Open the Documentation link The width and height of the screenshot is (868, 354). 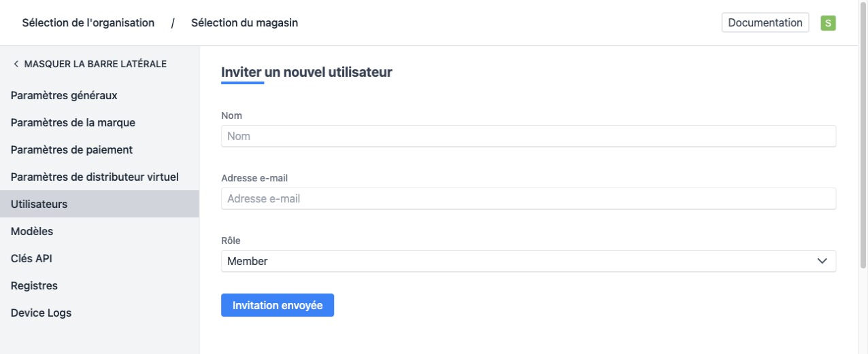(765, 22)
